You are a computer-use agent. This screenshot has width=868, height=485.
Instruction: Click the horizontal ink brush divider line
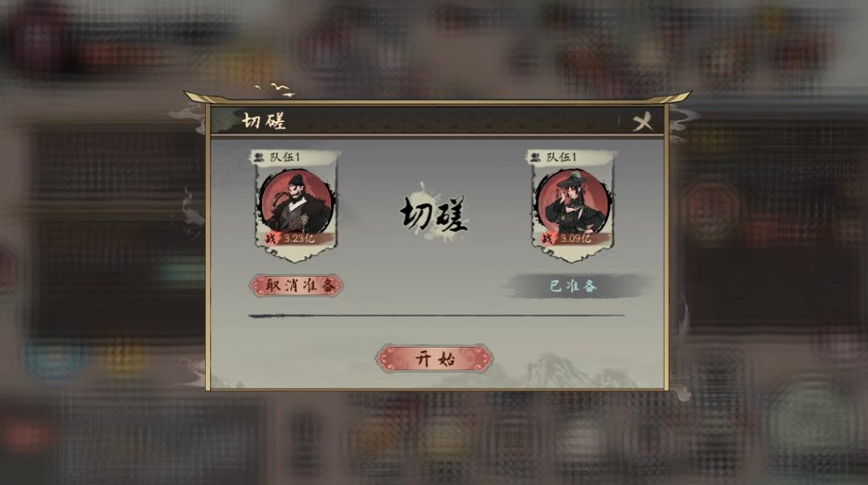(x=436, y=316)
